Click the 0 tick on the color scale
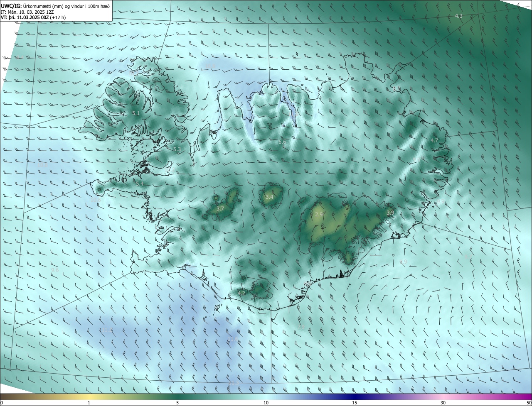This screenshot has width=532, height=406. 2,403
